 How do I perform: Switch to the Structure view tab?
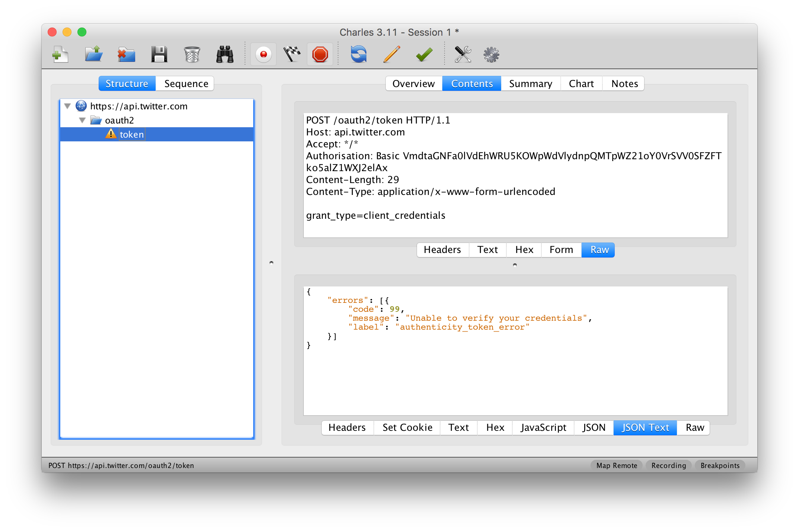pyautogui.click(x=127, y=84)
